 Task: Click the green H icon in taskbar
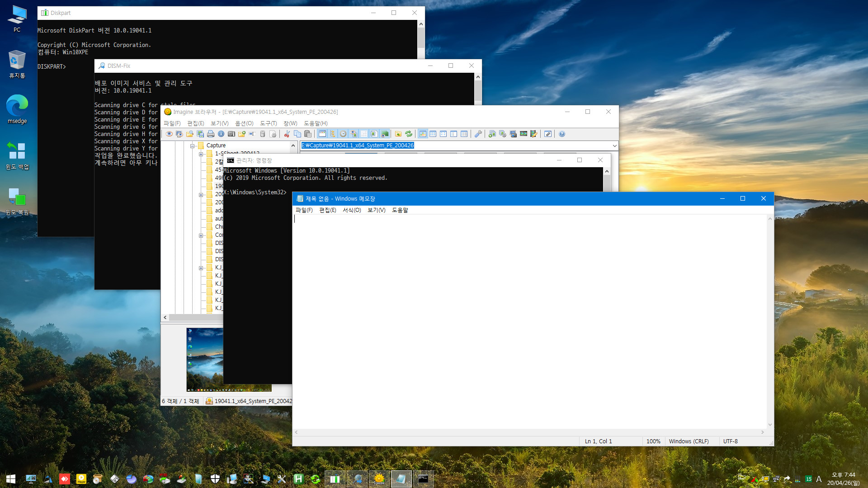click(x=298, y=479)
